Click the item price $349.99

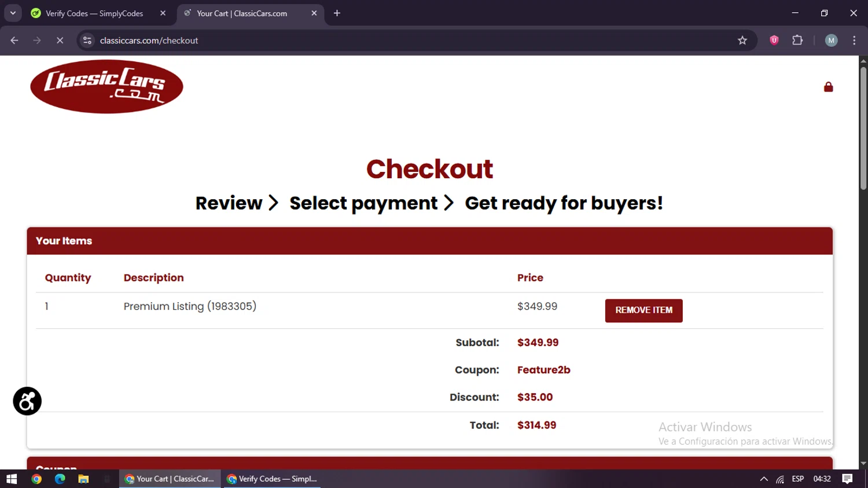coord(537,306)
